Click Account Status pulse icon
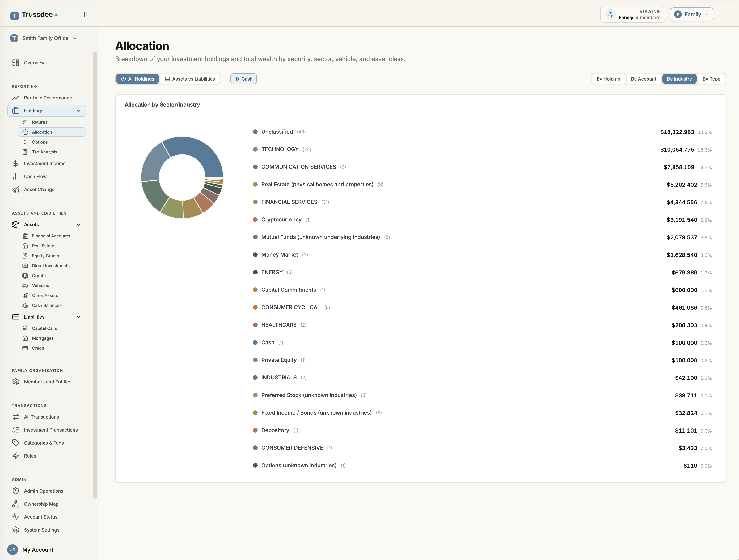 point(16,517)
